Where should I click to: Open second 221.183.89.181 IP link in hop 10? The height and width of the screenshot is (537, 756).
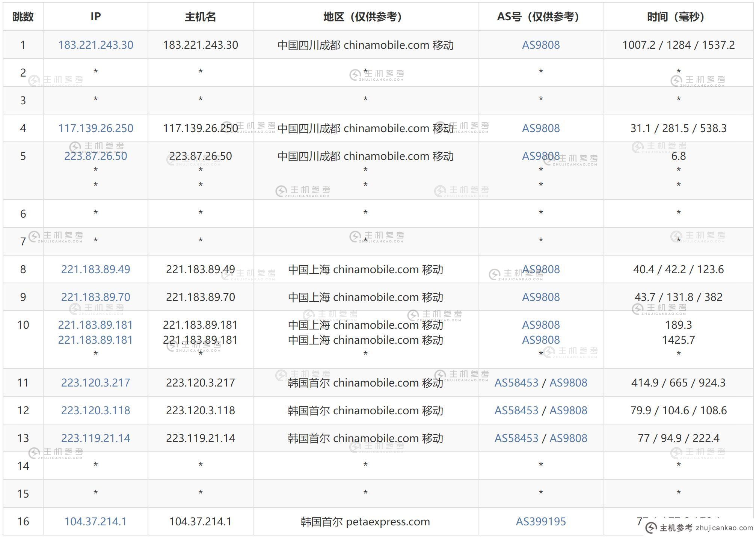95,340
